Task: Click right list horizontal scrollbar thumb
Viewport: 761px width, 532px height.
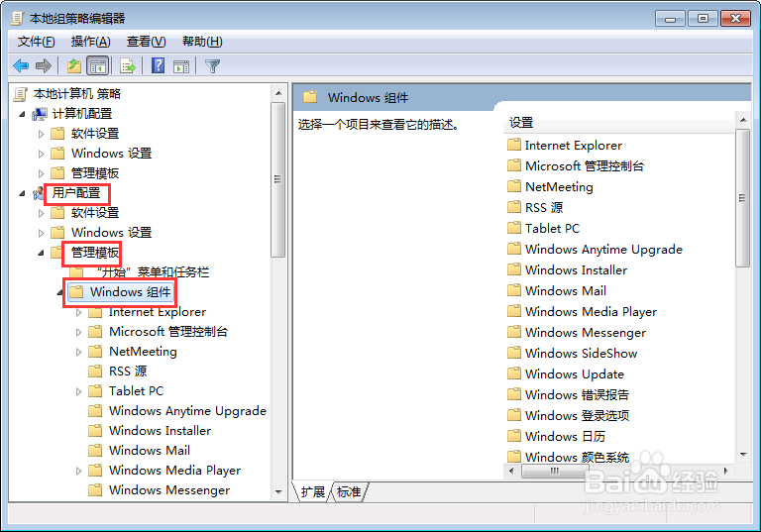Action: pos(554,471)
